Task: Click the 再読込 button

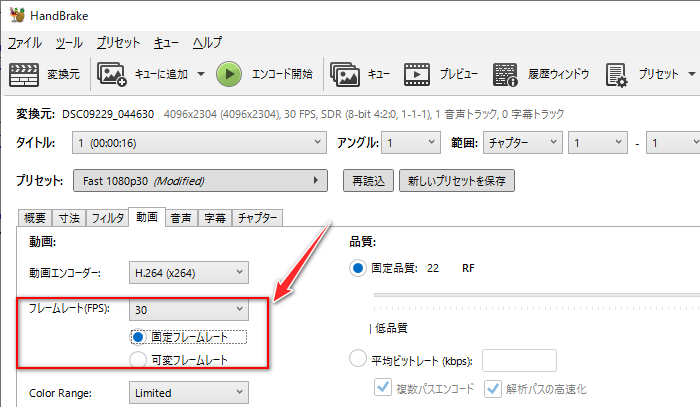Action: click(368, 181)
